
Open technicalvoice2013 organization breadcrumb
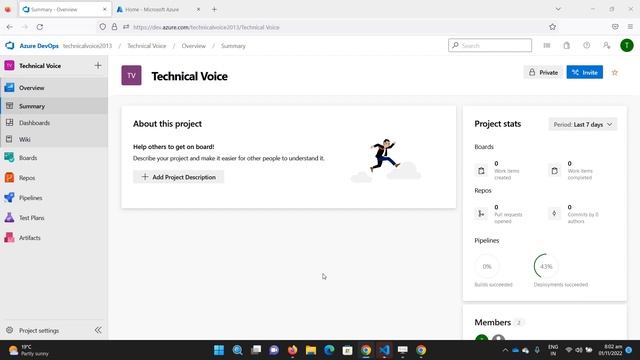click(x=87, y=46)
